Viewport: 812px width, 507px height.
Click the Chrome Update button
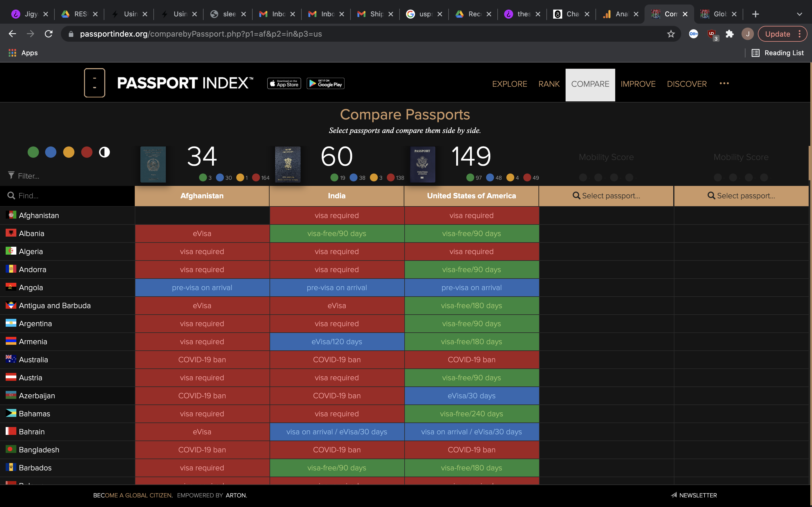click(x=778, y=34)
